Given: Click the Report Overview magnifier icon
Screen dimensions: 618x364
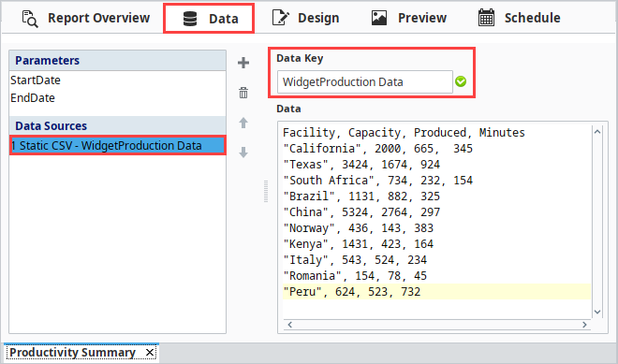Looking at the screenshot, I should click(x=30, y=19).
